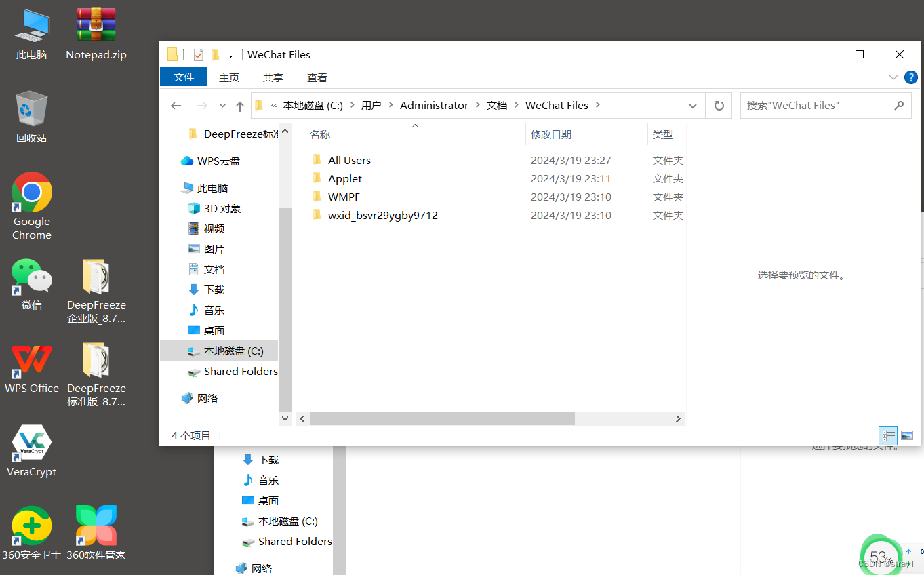Expand chevron after Administrator breadcrumb
The height and width of the screenshot is (575, 924).
pyautogui.click(x=477, y=106)
